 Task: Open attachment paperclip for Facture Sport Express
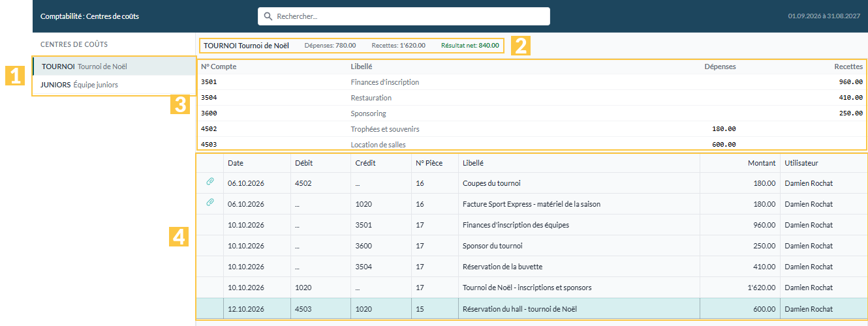[x=210, y=204]
